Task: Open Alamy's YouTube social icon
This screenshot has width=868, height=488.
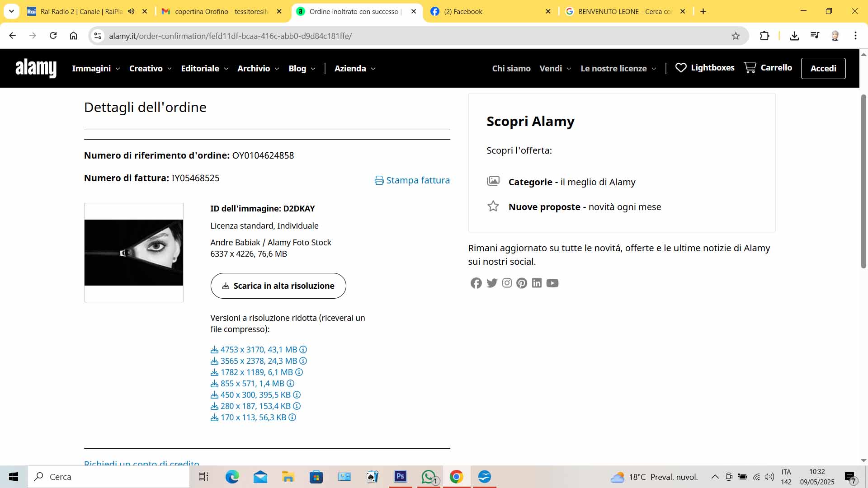Action: (x=552, y=283)
